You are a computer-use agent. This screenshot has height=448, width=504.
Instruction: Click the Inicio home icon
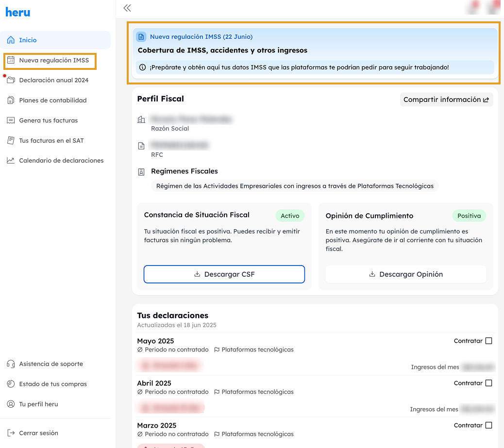11,40
